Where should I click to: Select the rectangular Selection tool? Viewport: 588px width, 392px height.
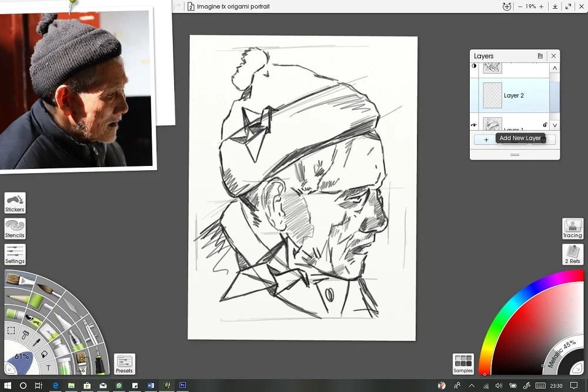coord(11,330)
